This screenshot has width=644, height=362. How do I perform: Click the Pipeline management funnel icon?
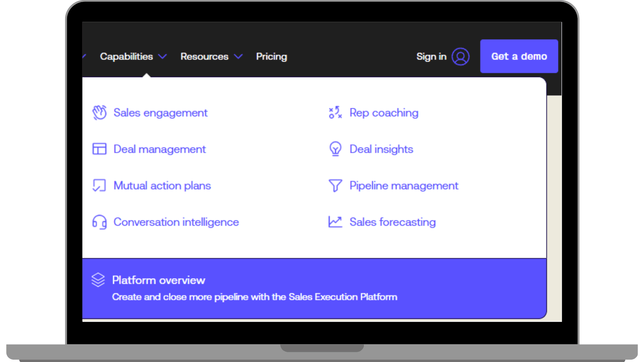click(335, 185)
